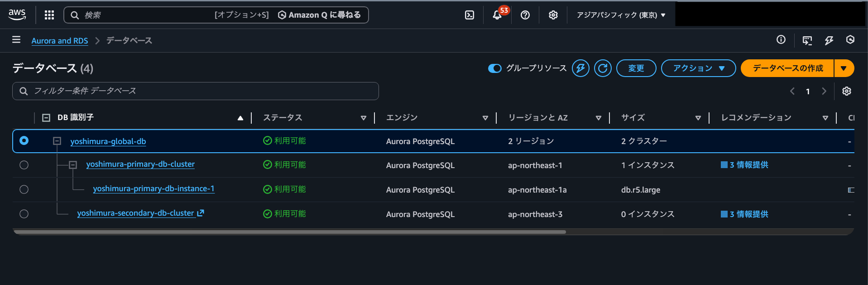Open the notifications bell
Image resolution: width=868 pixels, height=285 pixels.
pyautogui.click(x=497, y=15)
